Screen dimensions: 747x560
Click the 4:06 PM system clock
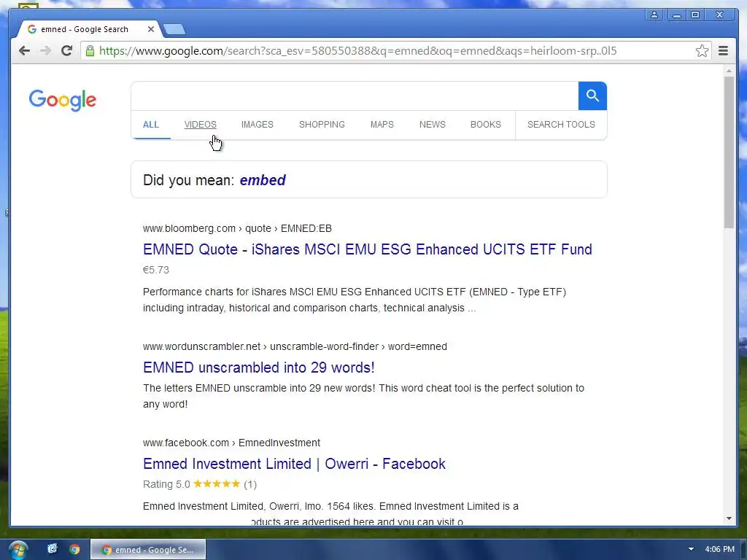719,549
